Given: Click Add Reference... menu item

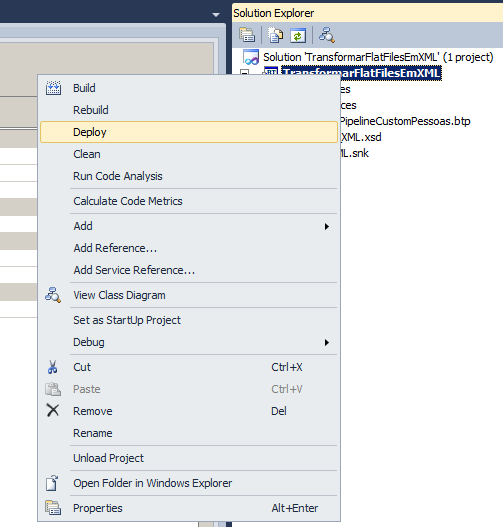Looking at the screenshot, I should point(188,248).
